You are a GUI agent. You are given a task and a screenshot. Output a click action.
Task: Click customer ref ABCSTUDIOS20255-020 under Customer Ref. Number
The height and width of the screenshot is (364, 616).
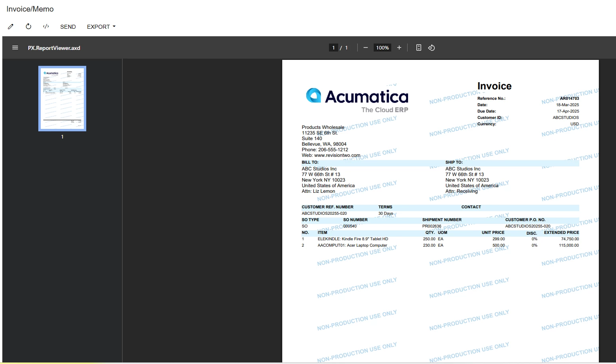coord(324,214)
